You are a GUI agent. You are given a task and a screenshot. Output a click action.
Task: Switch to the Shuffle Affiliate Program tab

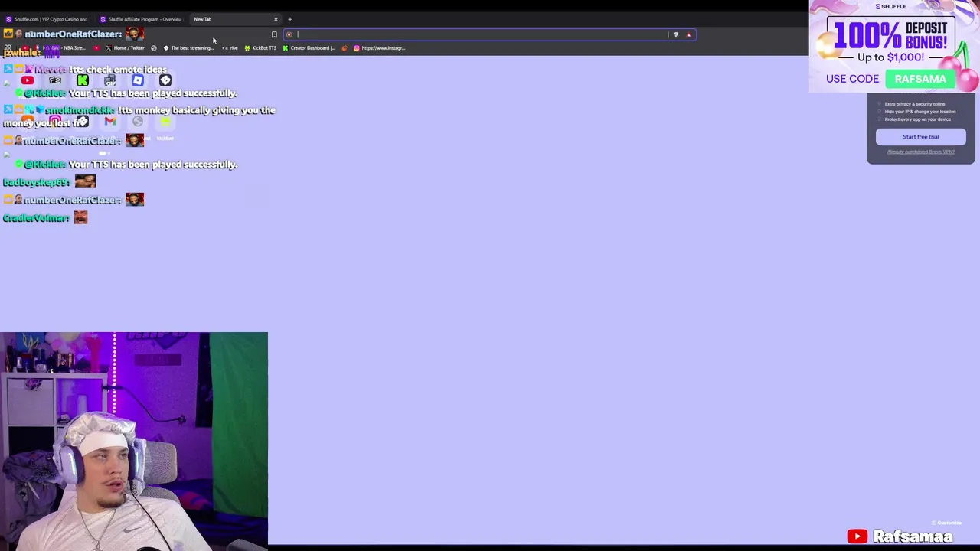point(141,19)
